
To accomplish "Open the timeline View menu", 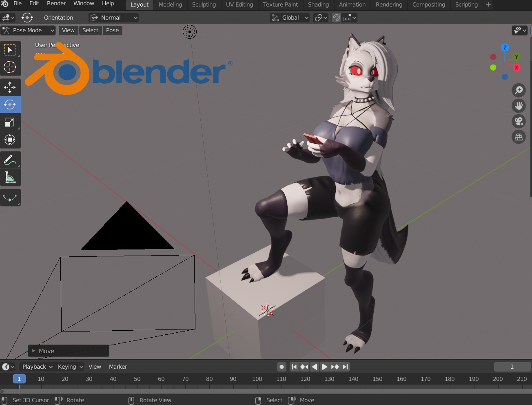I will pyautogui.click(x=95, y=367).
